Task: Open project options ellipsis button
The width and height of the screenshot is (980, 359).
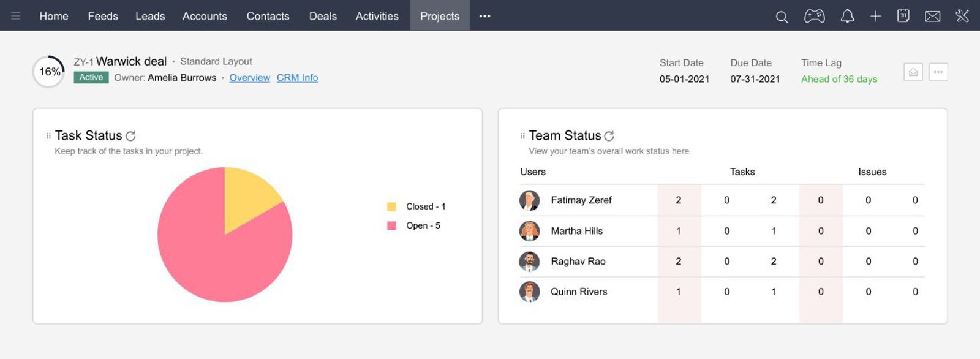Action: click(x=938, y=72)
